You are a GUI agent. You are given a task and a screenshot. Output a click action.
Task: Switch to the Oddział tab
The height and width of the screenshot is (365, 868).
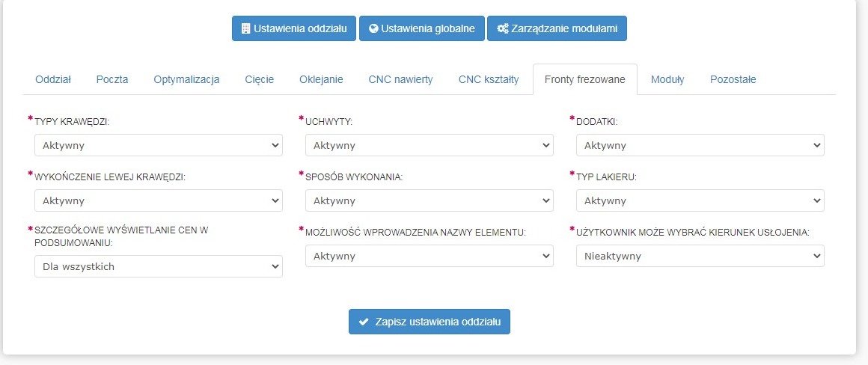(53, 80)
